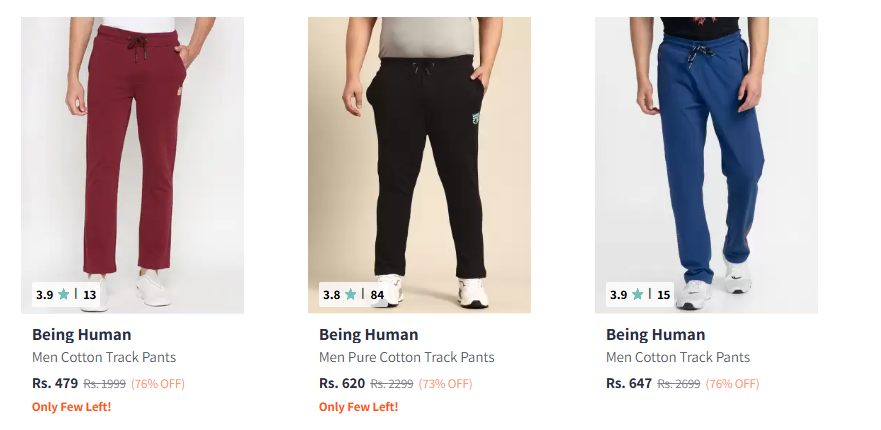Click Only Few Left under Rs. 620

pos(358,407)
